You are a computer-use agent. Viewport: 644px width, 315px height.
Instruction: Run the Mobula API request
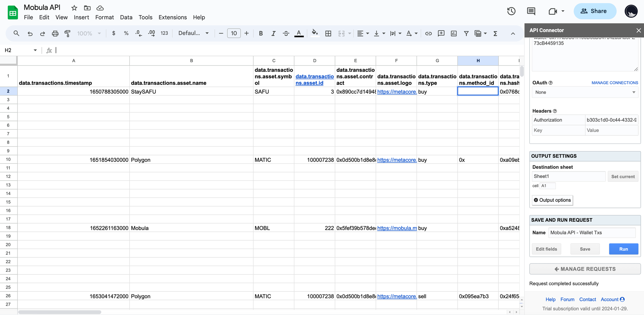[x=623, y=249]
